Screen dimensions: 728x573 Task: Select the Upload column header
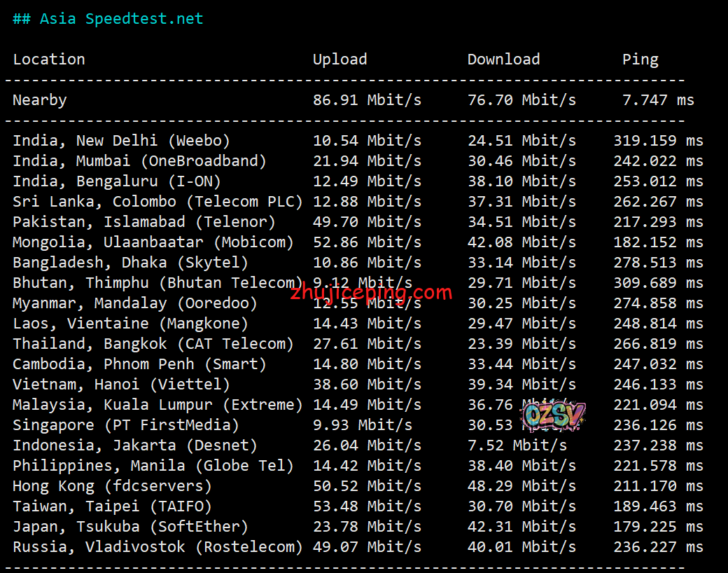point(339,60)
